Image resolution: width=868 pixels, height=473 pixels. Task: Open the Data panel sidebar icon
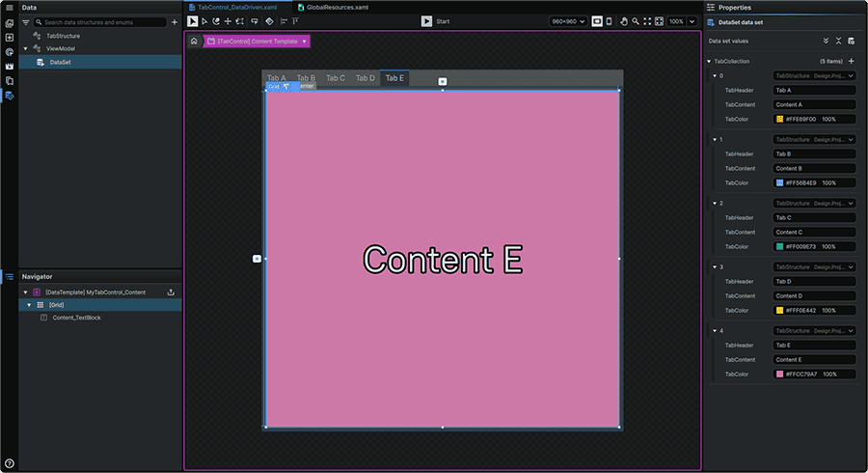point(9,96)
